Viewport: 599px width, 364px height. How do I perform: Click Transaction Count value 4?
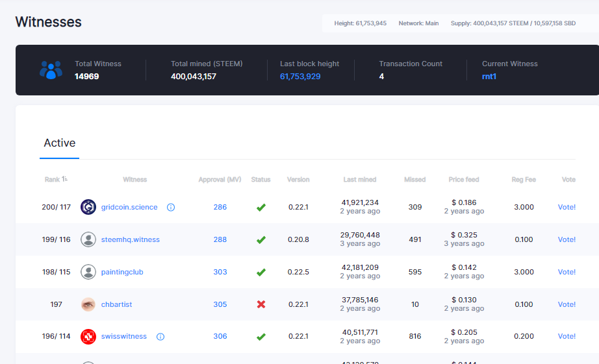(x=381, y=77)
